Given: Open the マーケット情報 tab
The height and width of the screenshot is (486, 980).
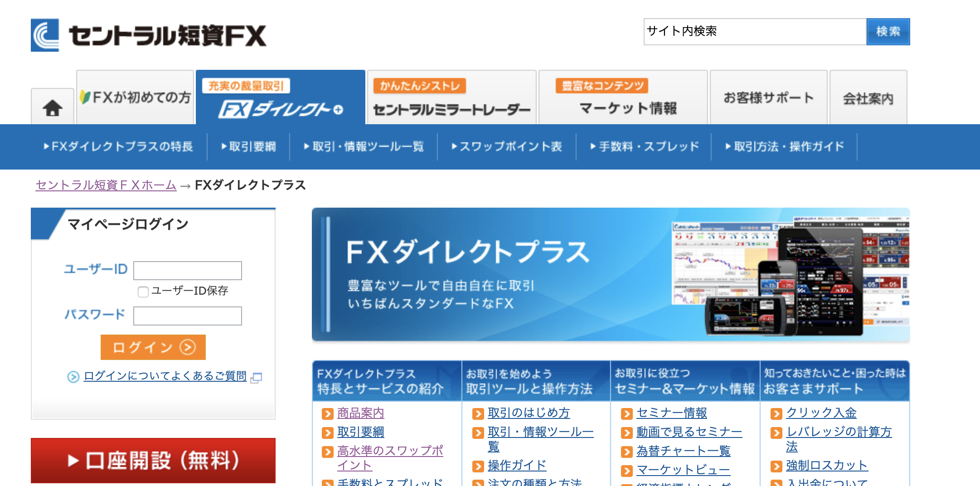Looking at the screenshot, I should 623,97.
